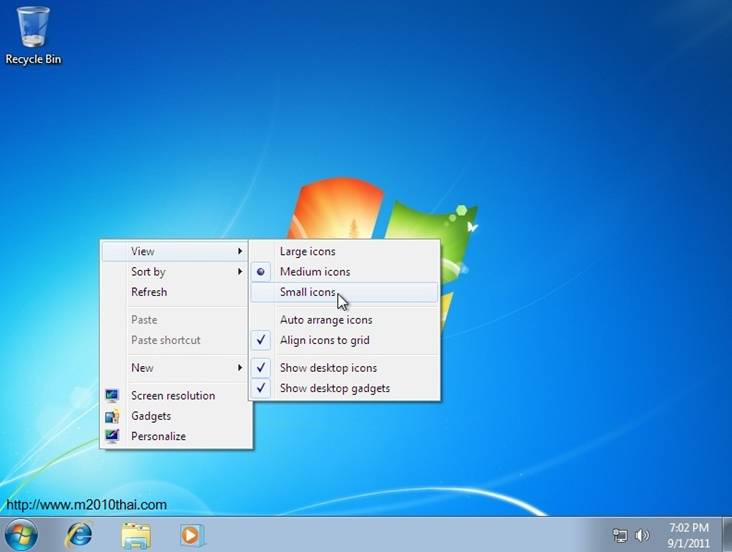Click the Gadgets menu icon

[x=112, y=416]
